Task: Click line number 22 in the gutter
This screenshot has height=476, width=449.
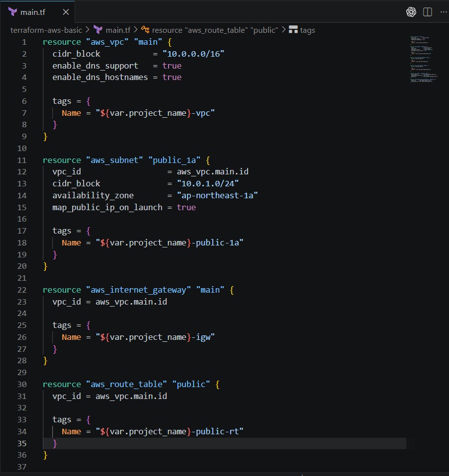Action: point(22,290)
